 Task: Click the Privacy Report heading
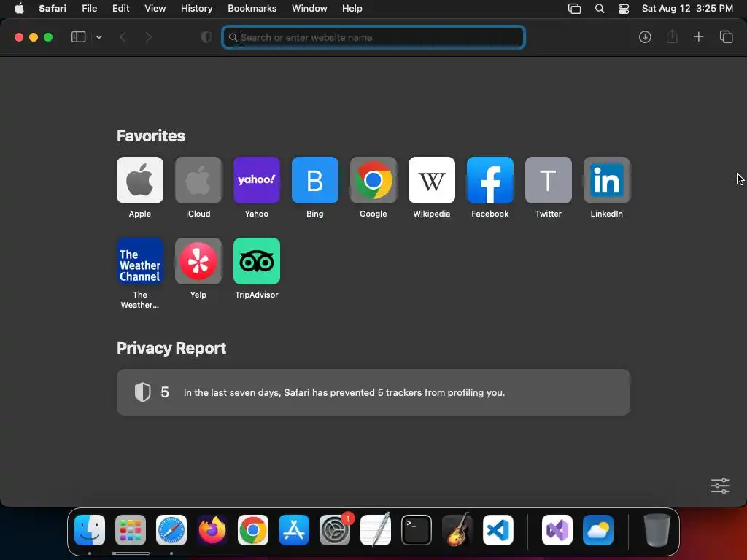(x=171, y=348)
